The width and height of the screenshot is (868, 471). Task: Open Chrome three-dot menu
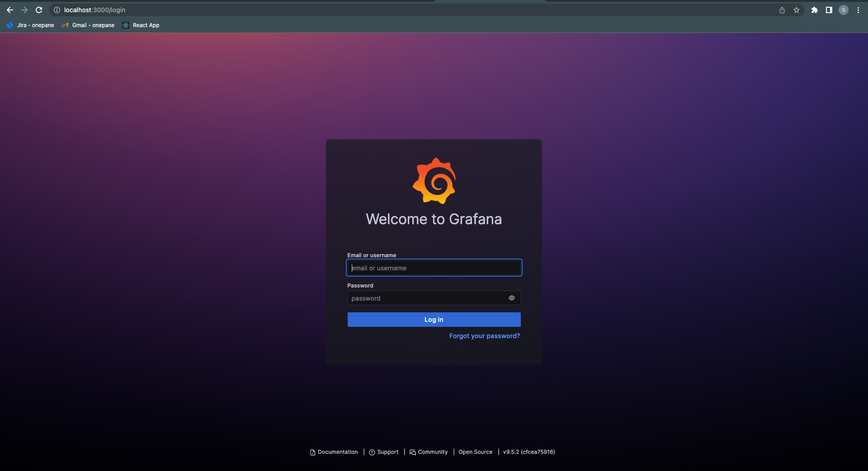pyautogui.click(x=858, y=10)
